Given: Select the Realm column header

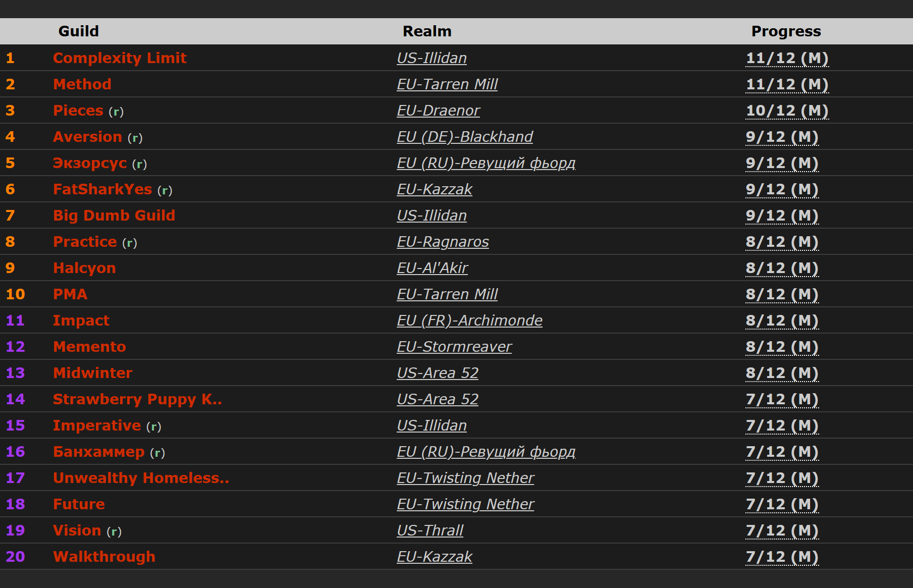Looking at the screenshot, I should pos(427,31).
